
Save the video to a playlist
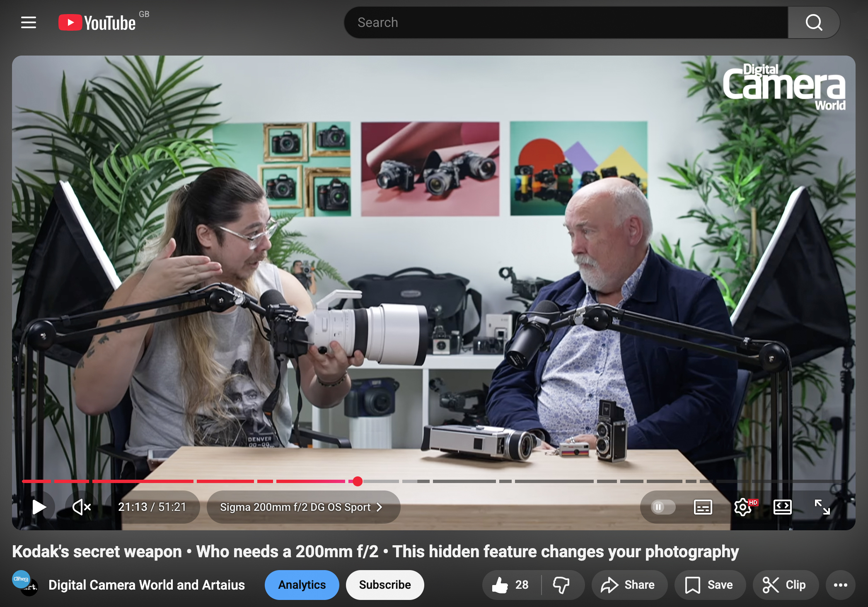(710, 585)
